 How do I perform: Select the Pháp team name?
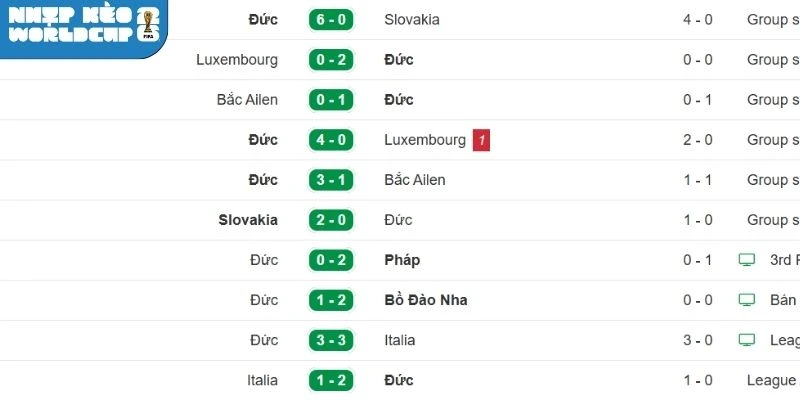click(x=402, y=260)
